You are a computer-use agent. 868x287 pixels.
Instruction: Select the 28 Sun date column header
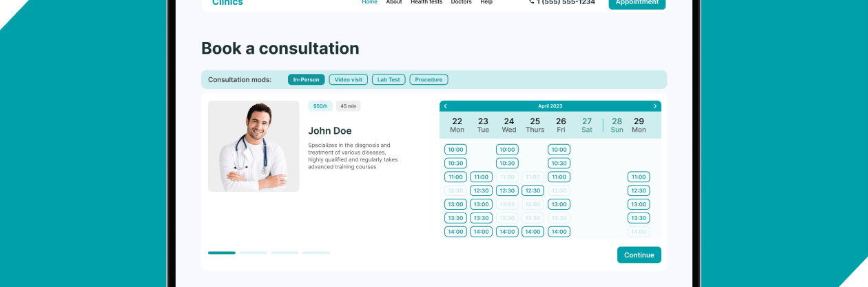617,125
